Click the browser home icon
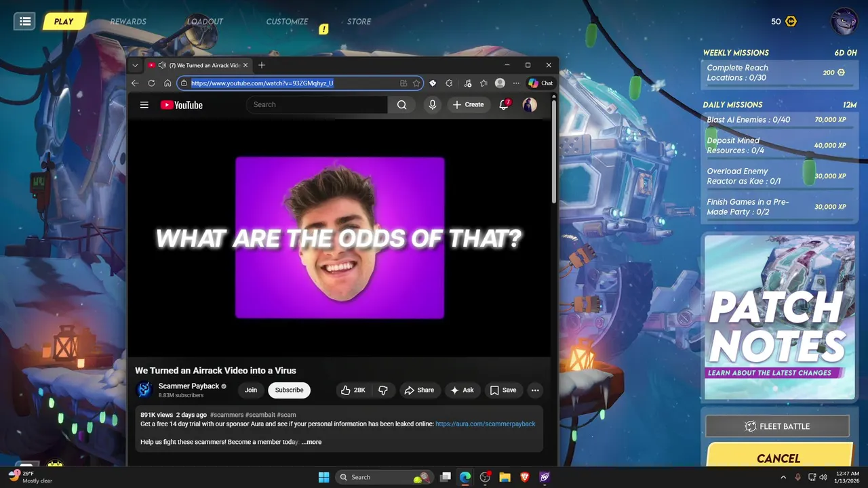868x488 pixels. (x=167, y=83)
